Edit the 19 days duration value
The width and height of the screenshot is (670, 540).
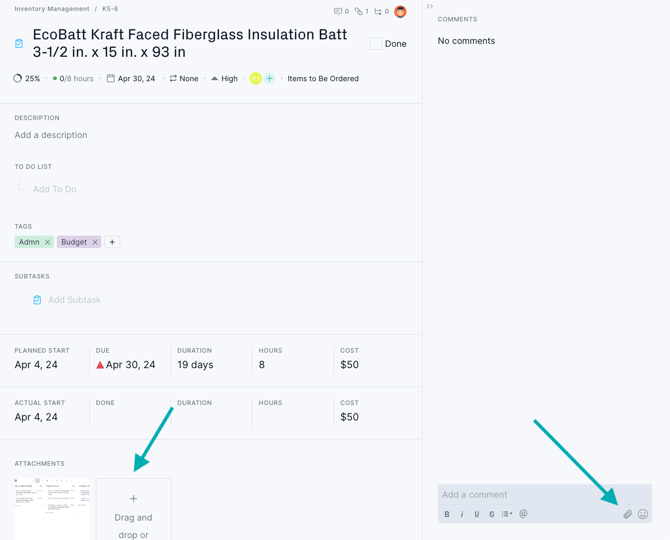[x=195, y=365]
